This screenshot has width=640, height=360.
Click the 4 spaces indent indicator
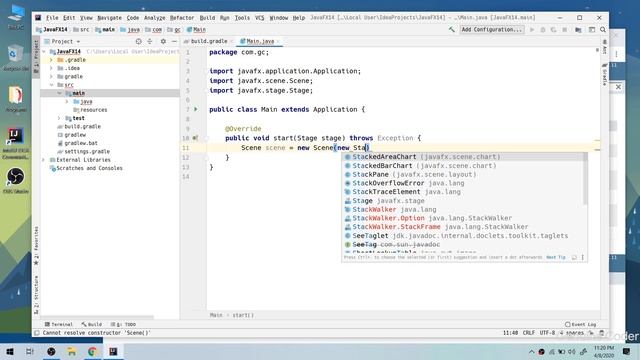click(x=571, y=333)
